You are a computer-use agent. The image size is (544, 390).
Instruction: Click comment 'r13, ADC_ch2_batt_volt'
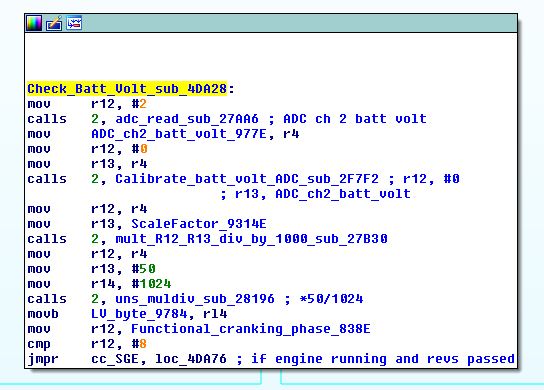323,194
